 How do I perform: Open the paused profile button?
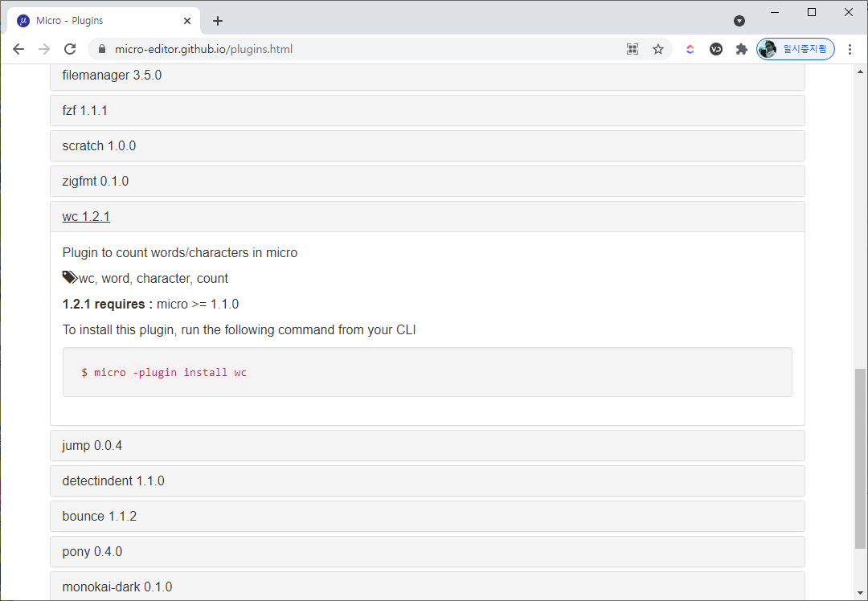click(x=796, y=49)
